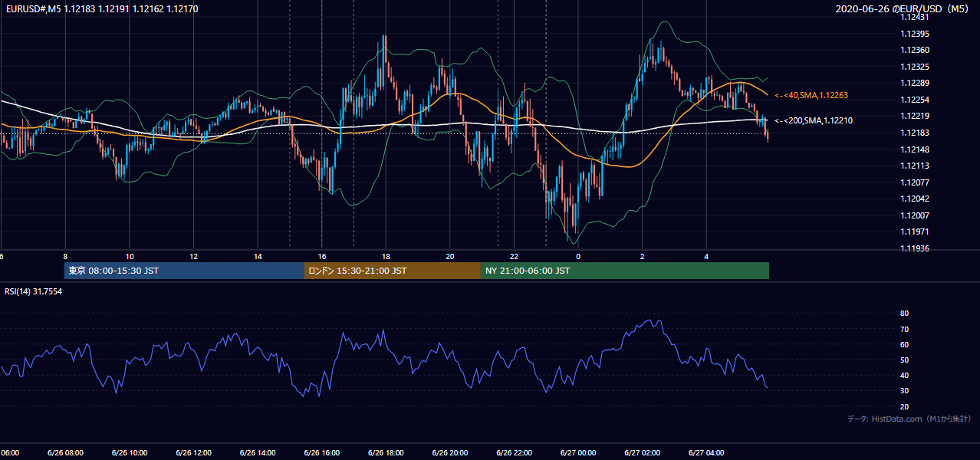Click price axis value 1.12077
980x460 pixels.
tap(916, 182)
